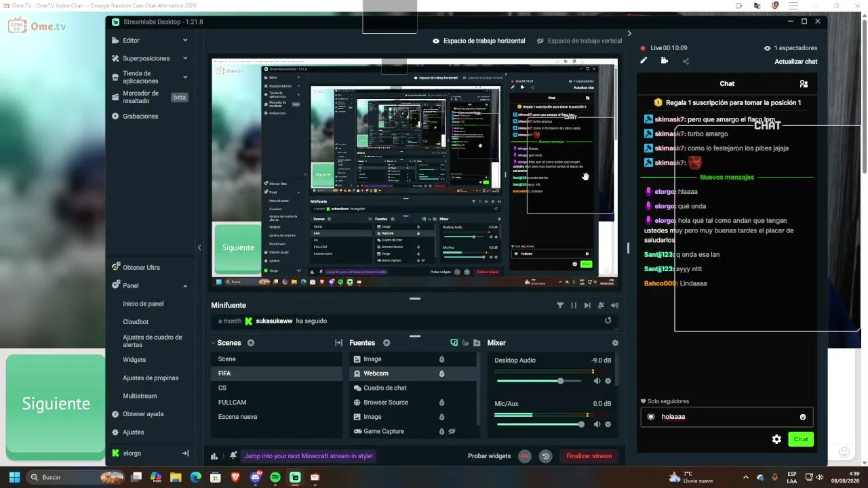Click the chat message input field
This screenshot has height=488, width=868.
[x=727, y=417]
